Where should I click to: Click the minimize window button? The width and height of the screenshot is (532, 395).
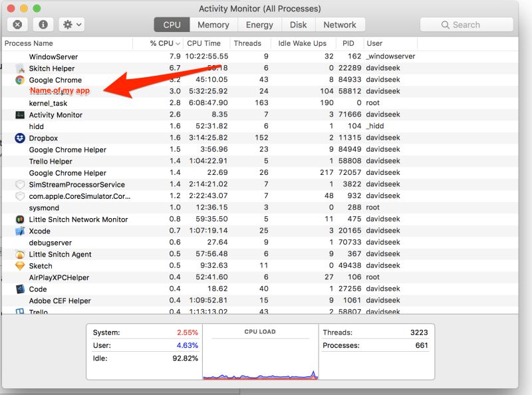24,9
